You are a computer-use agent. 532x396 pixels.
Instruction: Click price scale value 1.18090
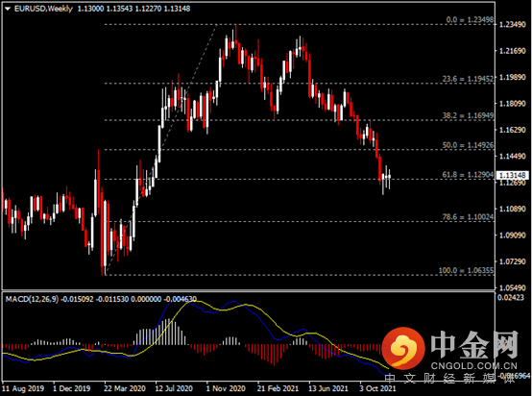click(513, 104)
